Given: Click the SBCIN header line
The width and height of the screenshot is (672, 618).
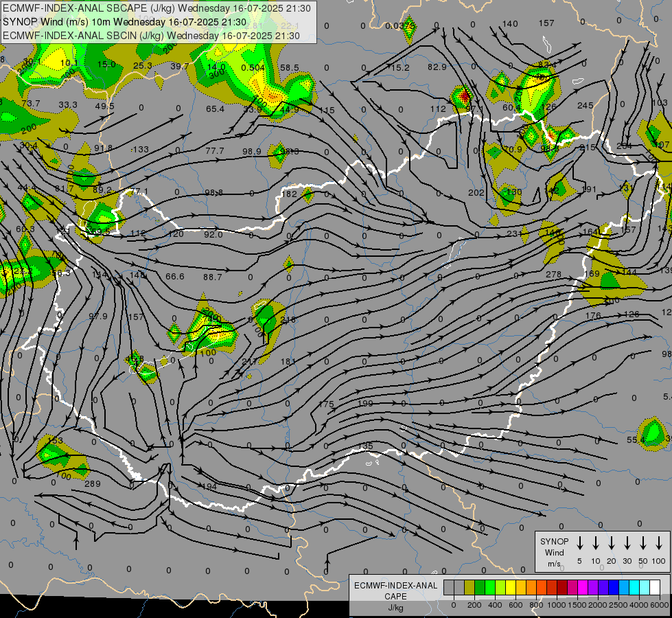Looking at the screenshot, I should 151,36.
